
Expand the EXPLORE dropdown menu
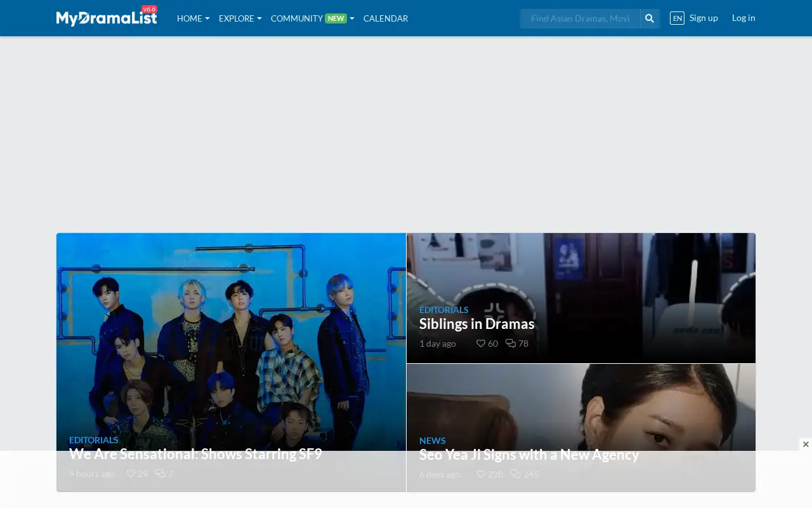click(240, 18)
